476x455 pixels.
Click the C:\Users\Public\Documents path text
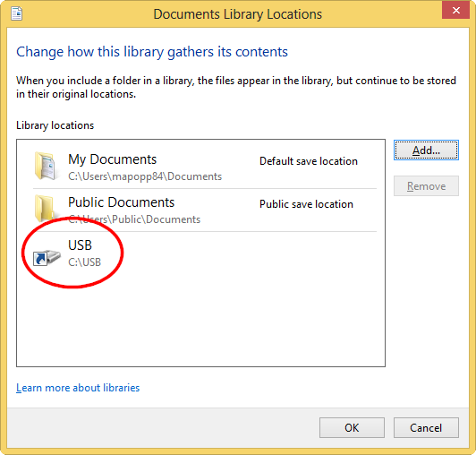pos(134,219)
